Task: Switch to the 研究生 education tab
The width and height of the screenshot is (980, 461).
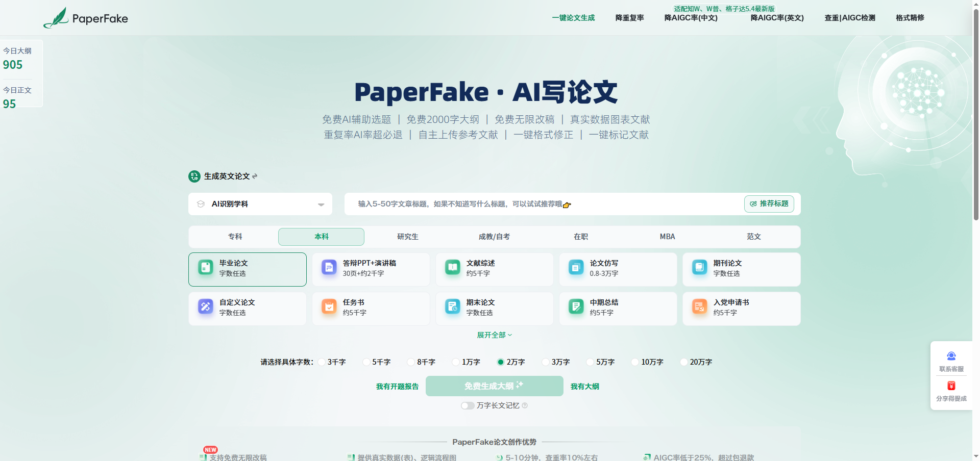Action: coord(408,237)
